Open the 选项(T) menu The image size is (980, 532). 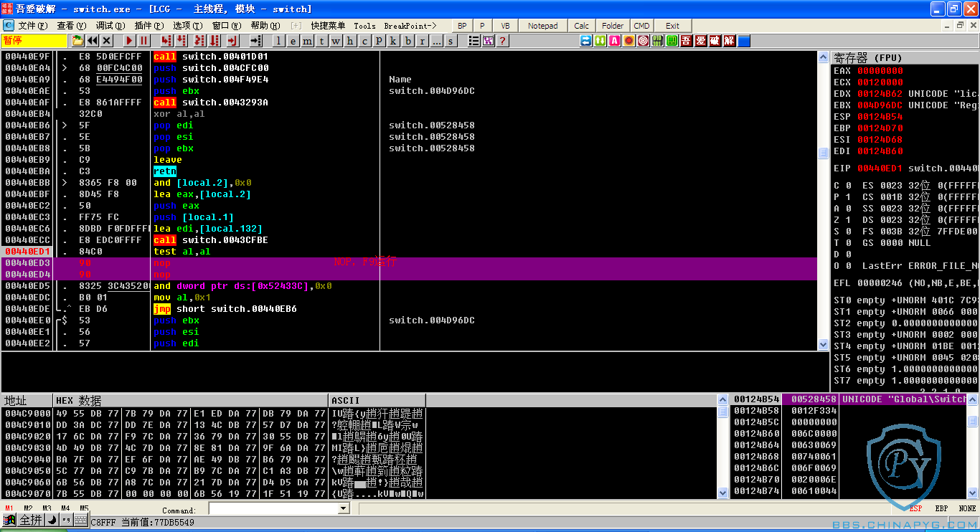point(187,26)
